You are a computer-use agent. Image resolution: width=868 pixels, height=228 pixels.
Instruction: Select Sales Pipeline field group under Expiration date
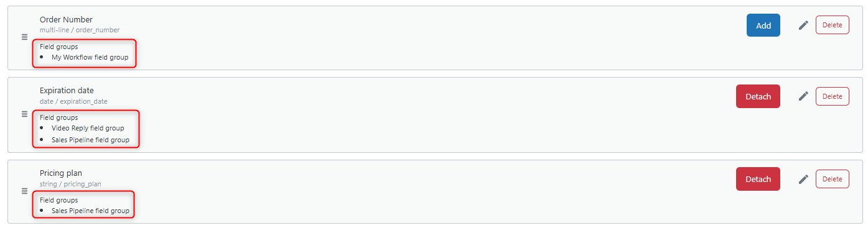click(91, 140)
